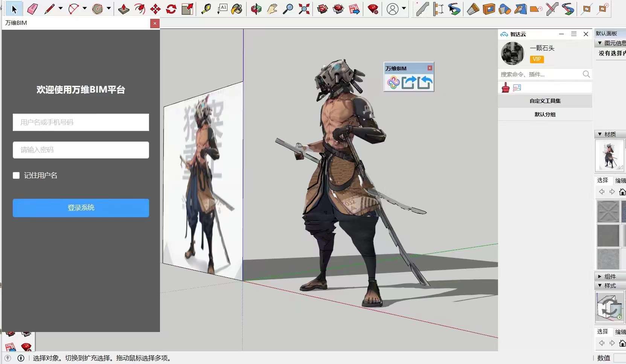Open the Extension Warehouse
The image size is (626, 364).
click(338, 9)
